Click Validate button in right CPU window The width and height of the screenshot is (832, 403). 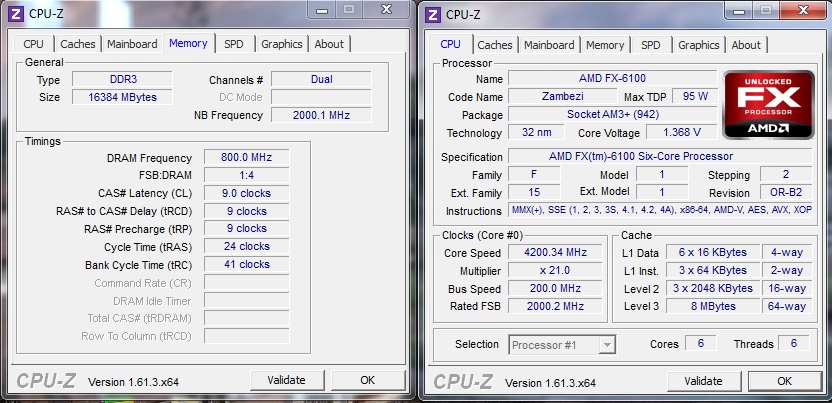coord(703,381)
